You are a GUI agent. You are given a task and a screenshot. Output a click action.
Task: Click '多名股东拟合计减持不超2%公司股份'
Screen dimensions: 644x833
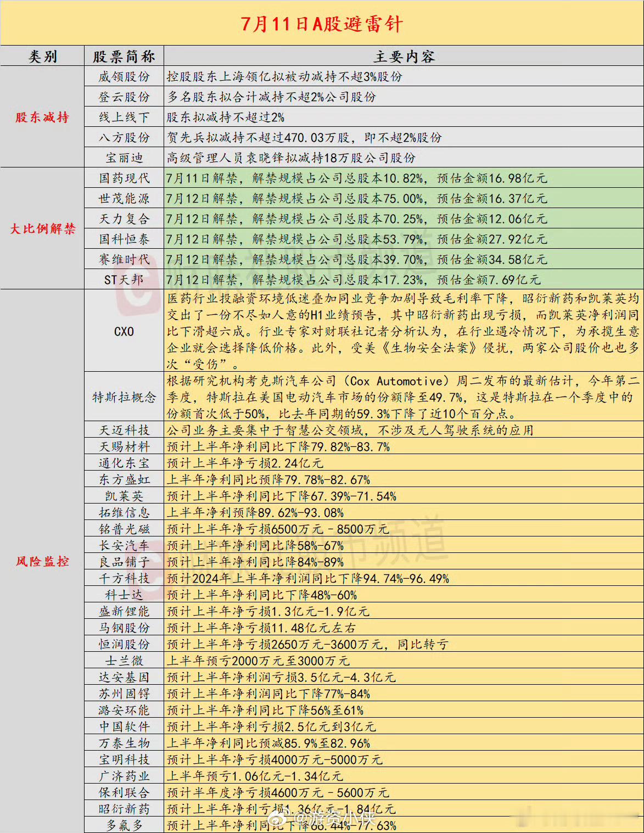coord(271,97)
